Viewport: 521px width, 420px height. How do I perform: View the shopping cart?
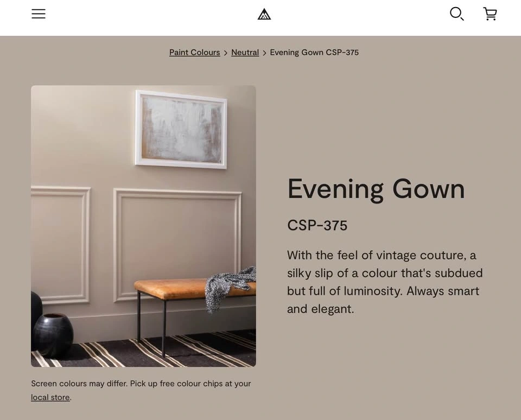click(x=490, y=14)
